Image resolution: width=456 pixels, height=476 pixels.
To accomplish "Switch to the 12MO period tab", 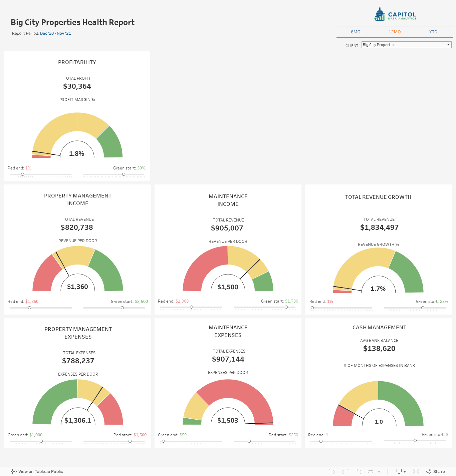I will tap(395, 32).
